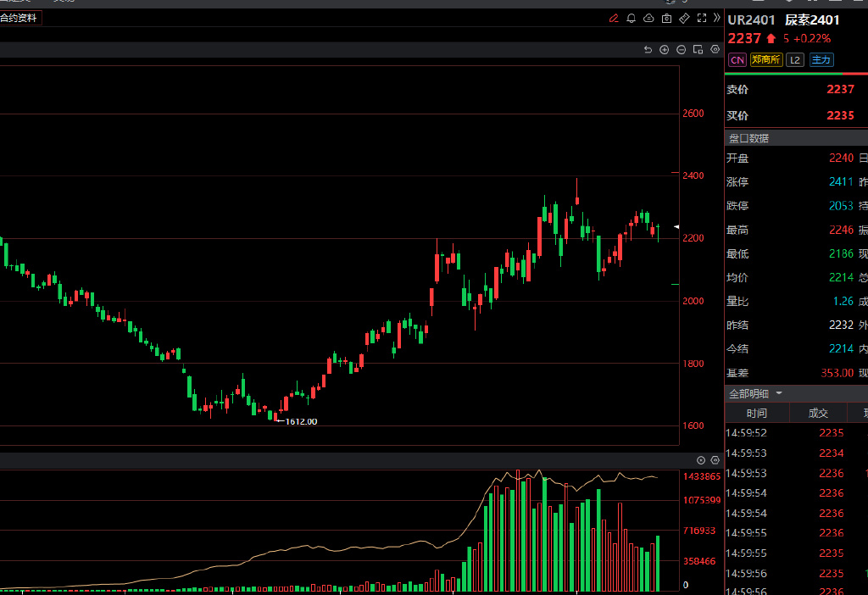868x595 pixels.
Task: Open main chart indicator settings hexagon
Action: pos(715,50)
